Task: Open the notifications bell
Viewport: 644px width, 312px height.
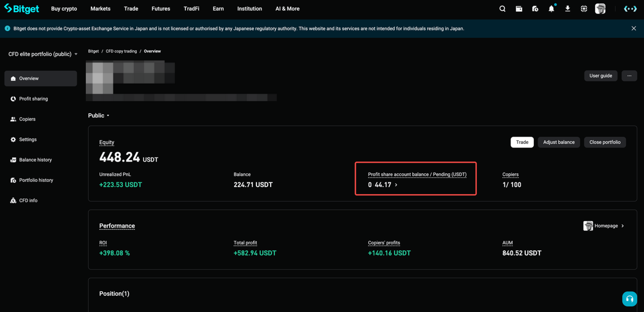Action: (x=551, y=9)
